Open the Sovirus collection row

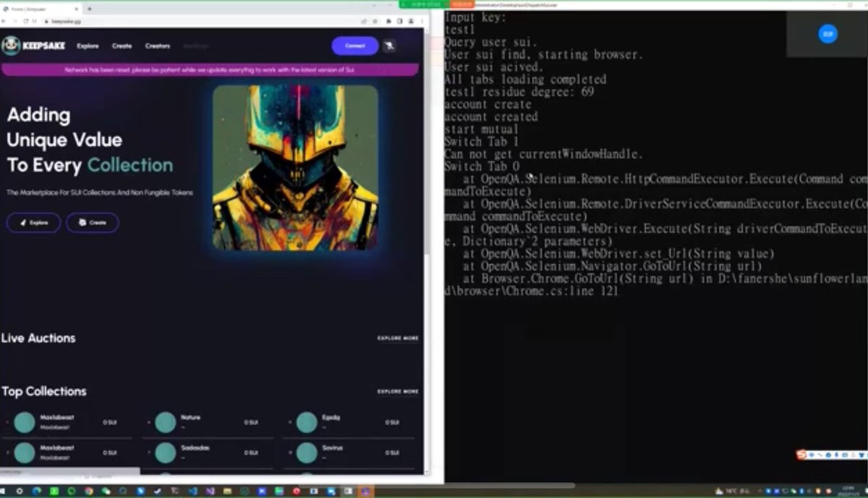349,452
